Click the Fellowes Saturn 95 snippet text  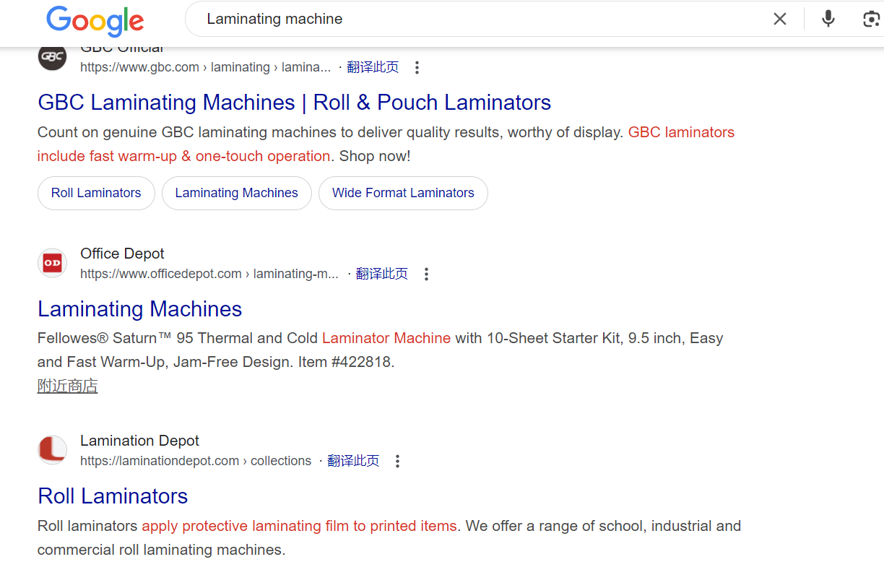(380, 350)
